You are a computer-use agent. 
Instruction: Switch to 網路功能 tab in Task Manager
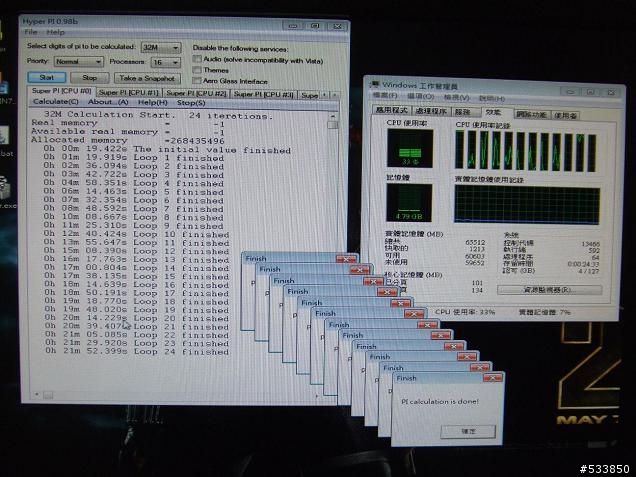(532, 115)
